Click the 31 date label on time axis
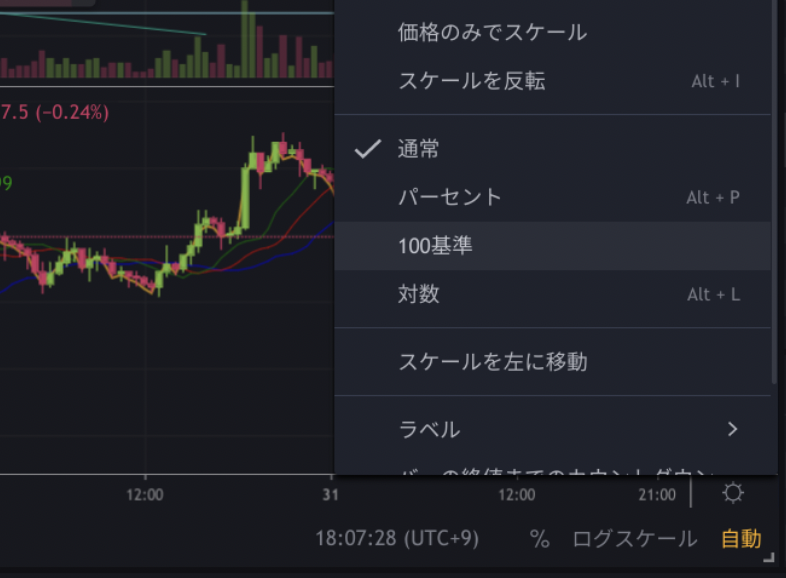786x578 pixels. click(331, 494)
